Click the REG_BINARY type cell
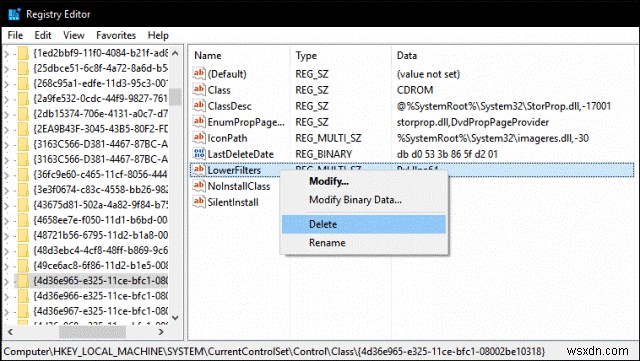 (324, 154)
